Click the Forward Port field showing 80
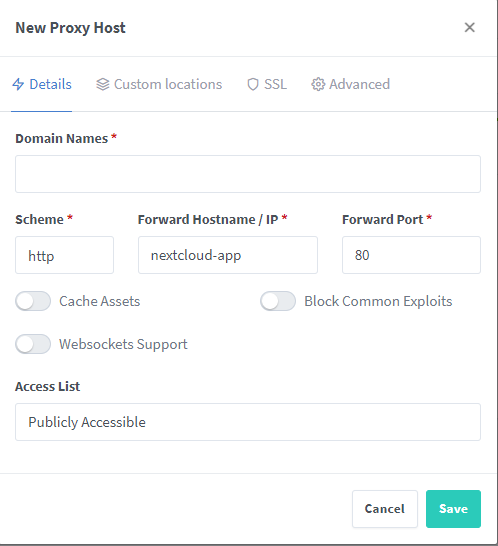This screenshot has height=546, width=498. [411, 255]
